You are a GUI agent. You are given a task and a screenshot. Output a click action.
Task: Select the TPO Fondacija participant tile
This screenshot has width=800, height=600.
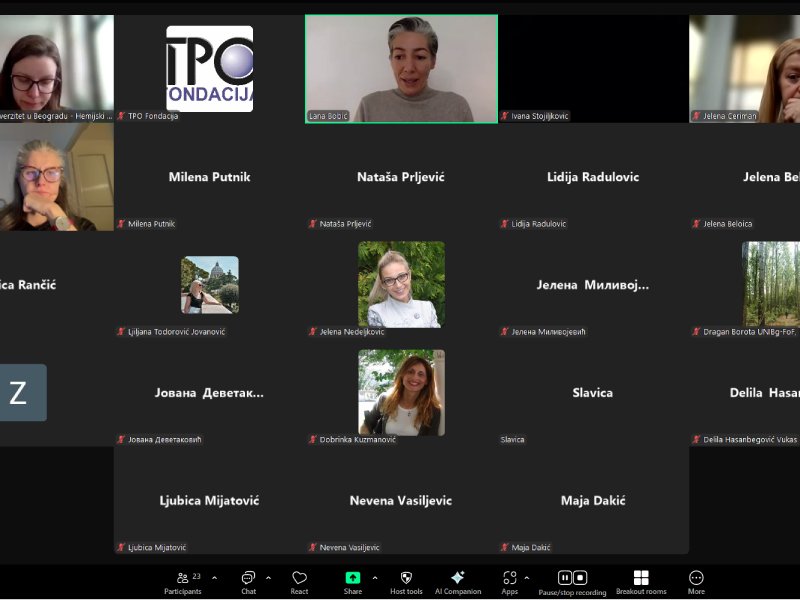(209, 68)
